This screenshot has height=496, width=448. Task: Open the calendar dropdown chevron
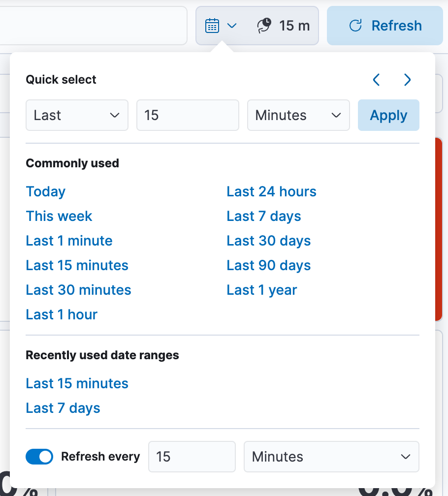pyautogui.click(x=232, y=26)
